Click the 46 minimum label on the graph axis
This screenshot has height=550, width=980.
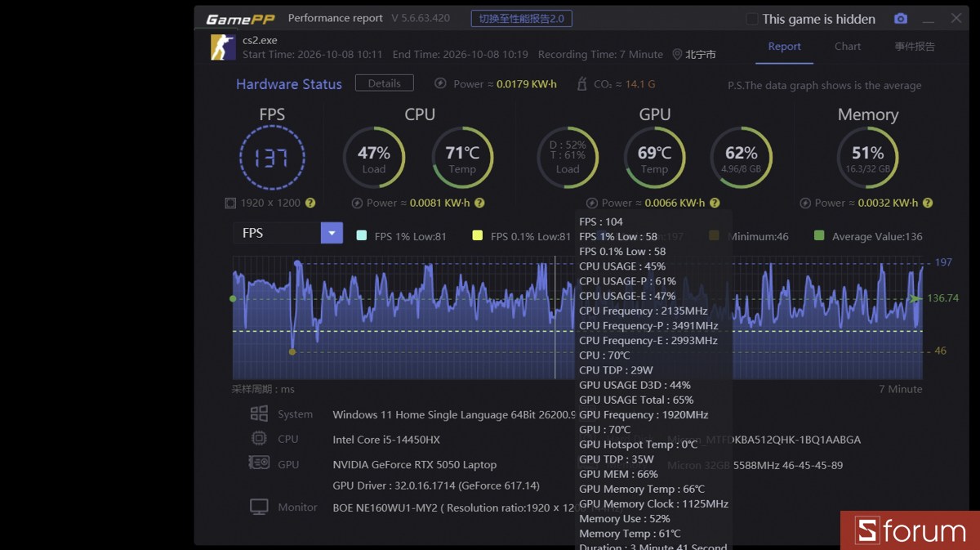point(940,351)
